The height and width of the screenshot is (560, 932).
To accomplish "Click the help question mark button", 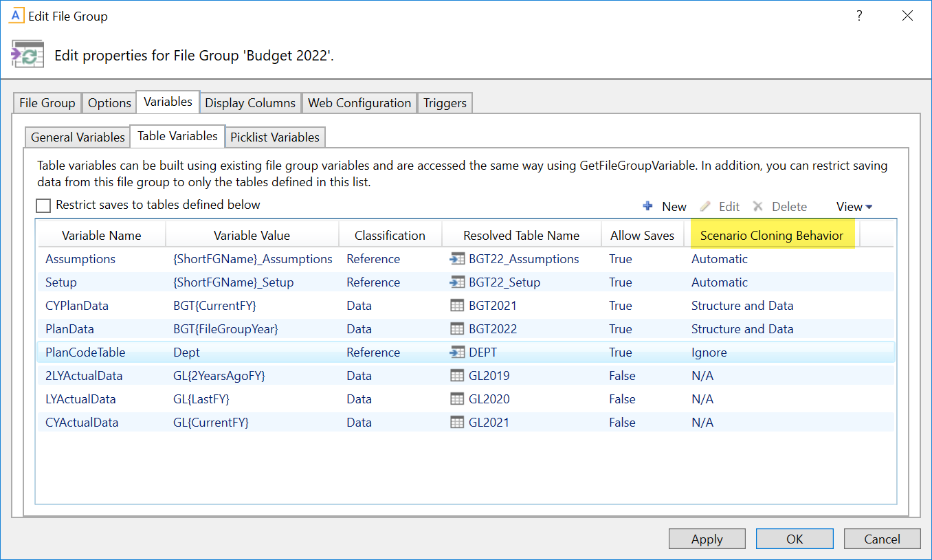I will coord(859,16).
